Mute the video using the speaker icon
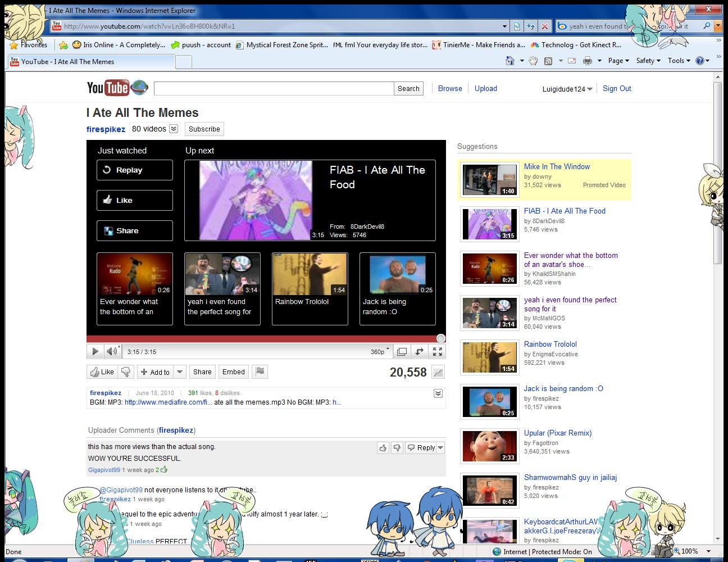This screenshot has width=728, height=562. [112, 351]
